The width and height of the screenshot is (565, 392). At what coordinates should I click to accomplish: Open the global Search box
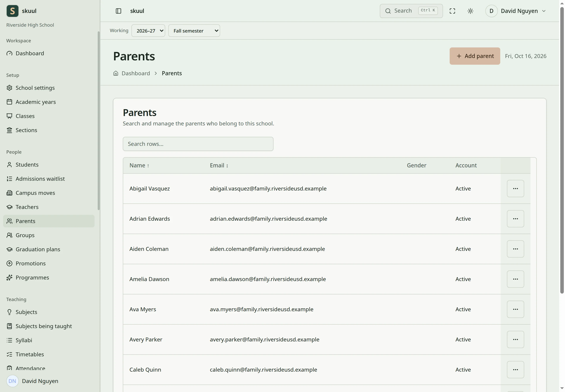(411, 11)
